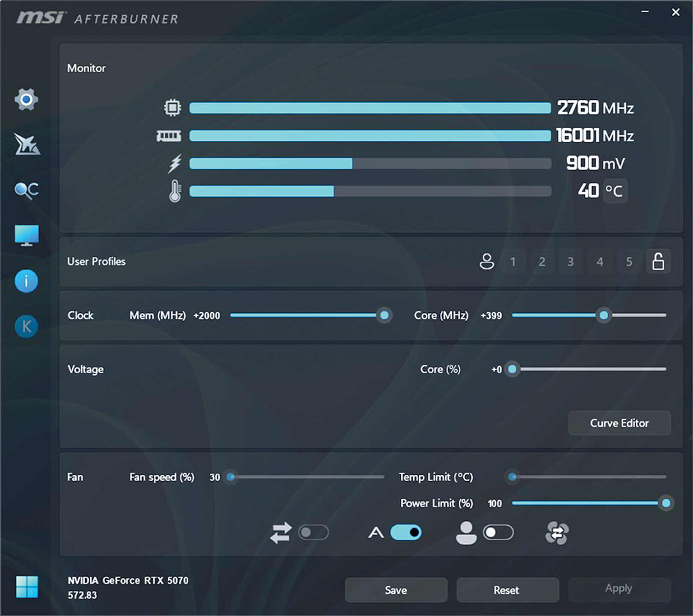Click the Save button
The height and width of the screenshot is (616, 693).
[x=396, y=590]
